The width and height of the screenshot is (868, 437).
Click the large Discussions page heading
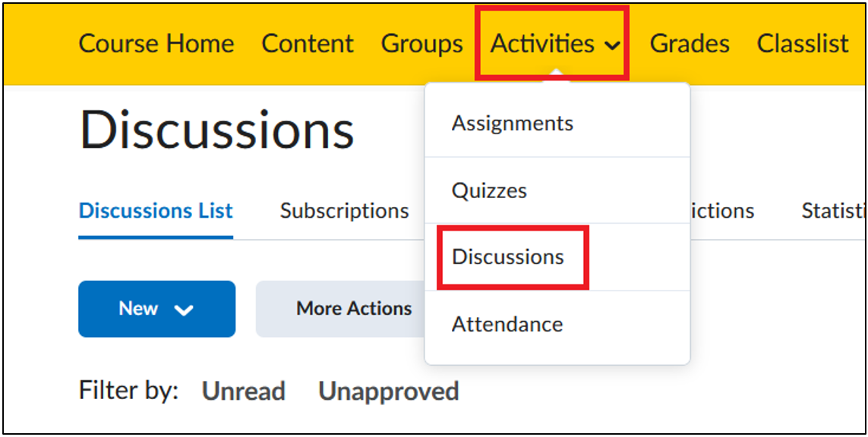coord(217,130)
